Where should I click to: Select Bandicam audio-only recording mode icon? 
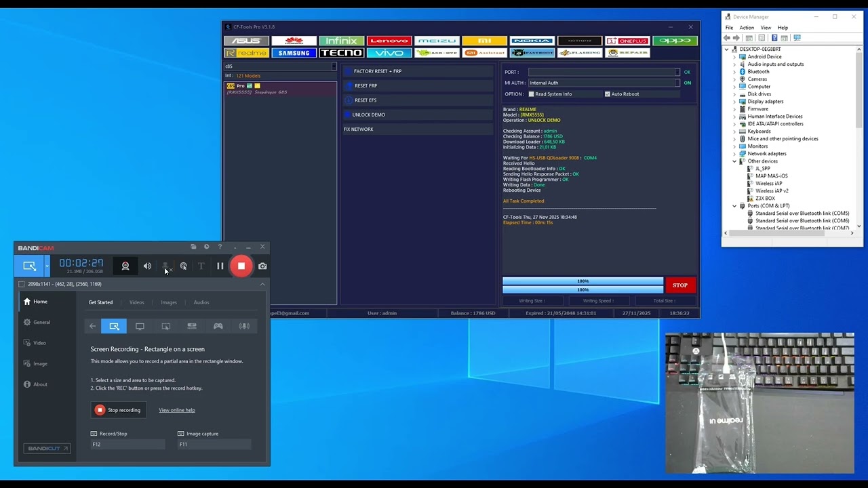pyautogui.click(x=244, y=326)
